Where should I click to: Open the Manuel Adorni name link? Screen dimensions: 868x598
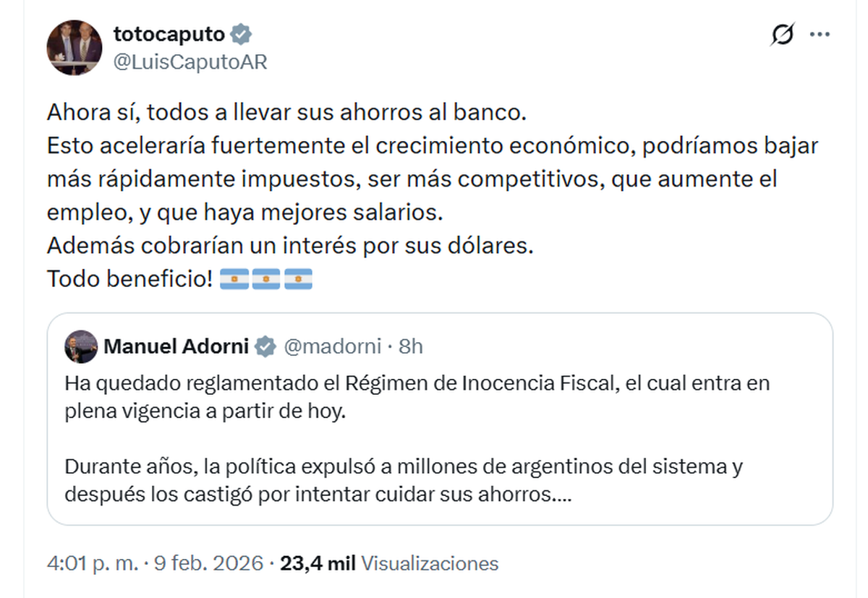[176, 346]
